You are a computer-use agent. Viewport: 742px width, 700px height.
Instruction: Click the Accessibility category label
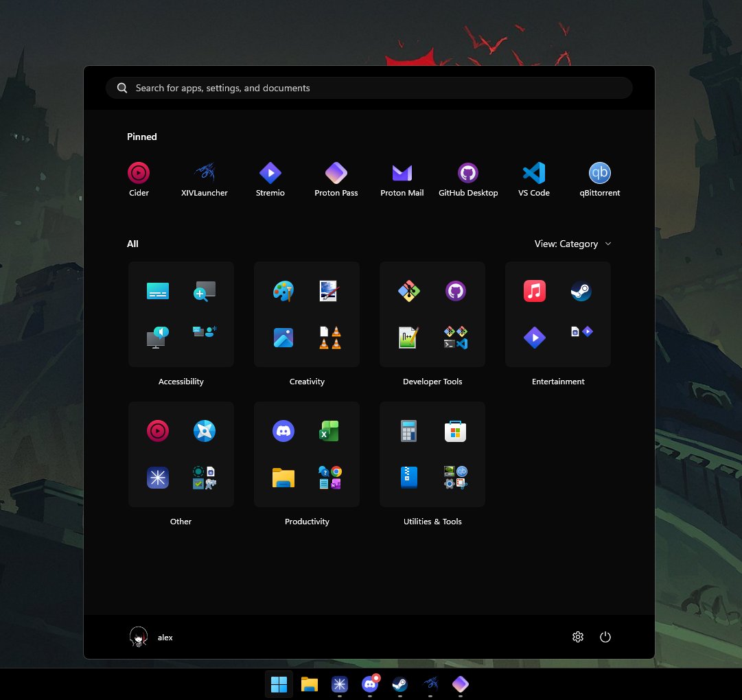[181, 381]
